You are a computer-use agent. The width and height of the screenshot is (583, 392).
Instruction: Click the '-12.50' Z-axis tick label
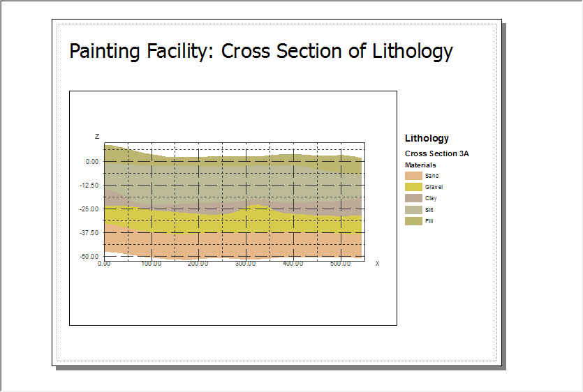[89, 186]
